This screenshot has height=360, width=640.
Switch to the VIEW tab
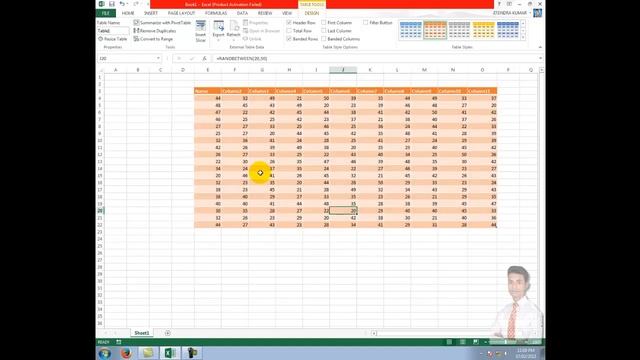coord(287,13)
